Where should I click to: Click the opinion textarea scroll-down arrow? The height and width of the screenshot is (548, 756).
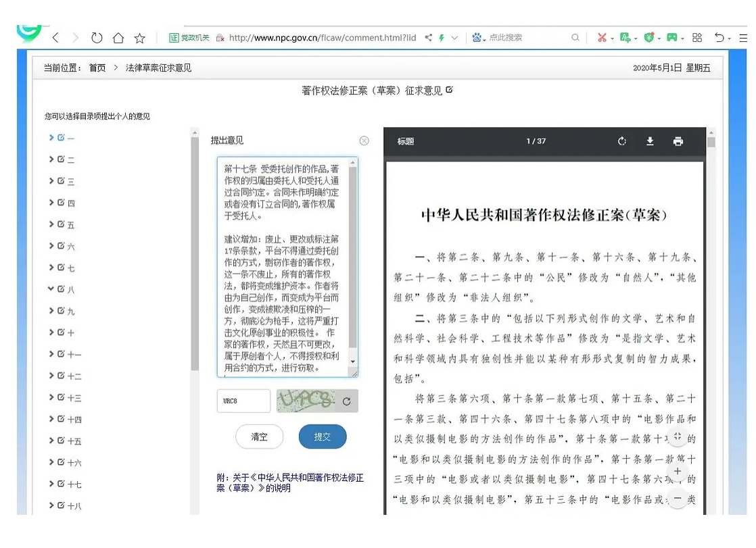(x=353, y=362)
